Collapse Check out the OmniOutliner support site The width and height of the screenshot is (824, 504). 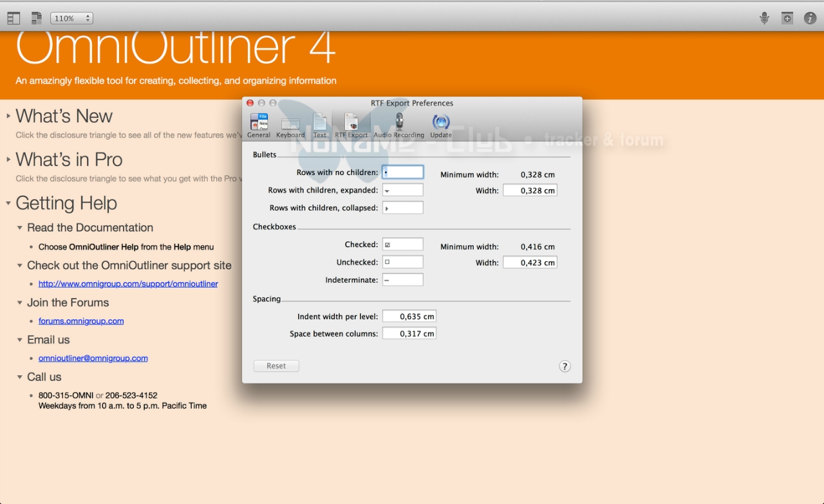click(20, 265)
